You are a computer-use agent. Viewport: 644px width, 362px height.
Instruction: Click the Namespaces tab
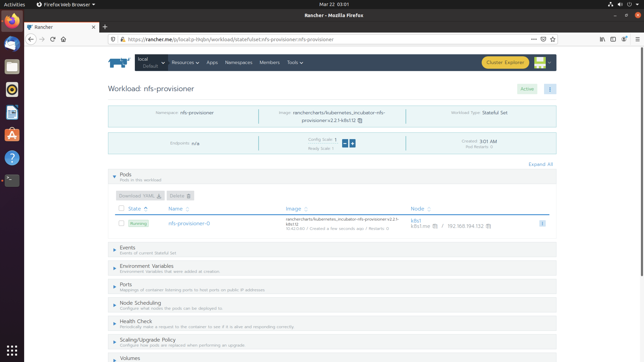pyautogui.click(x=238, y=62)
